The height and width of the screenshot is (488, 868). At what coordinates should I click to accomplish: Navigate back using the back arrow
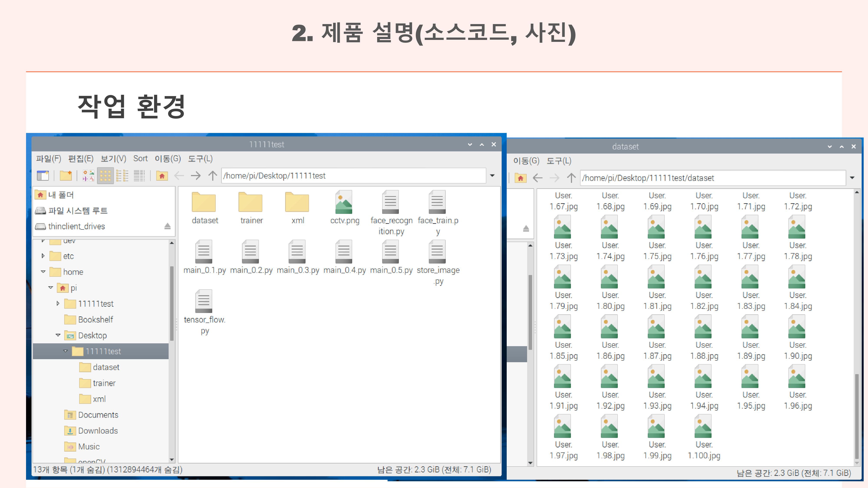coord(179,175)
